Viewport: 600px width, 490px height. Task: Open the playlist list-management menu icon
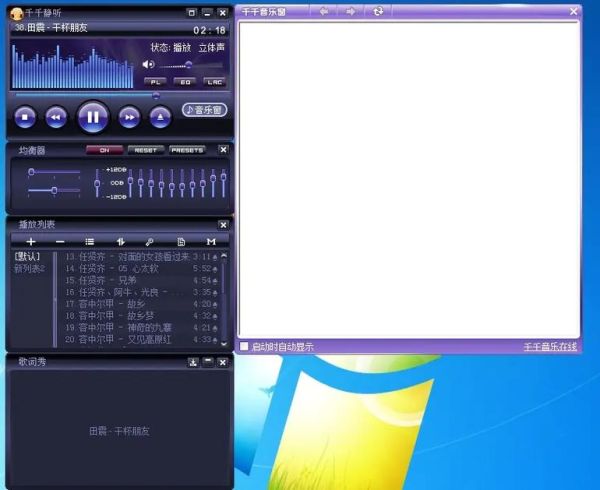pos(90,242)
